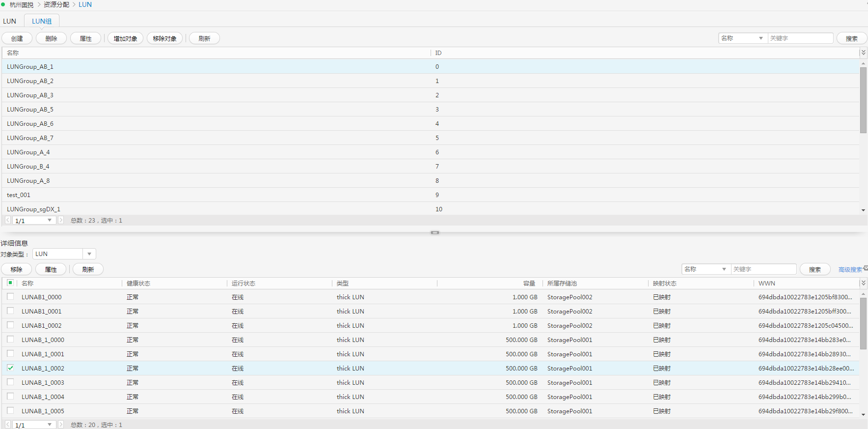
Task: Click the 增加对象 button
Action: pos(125,38)
